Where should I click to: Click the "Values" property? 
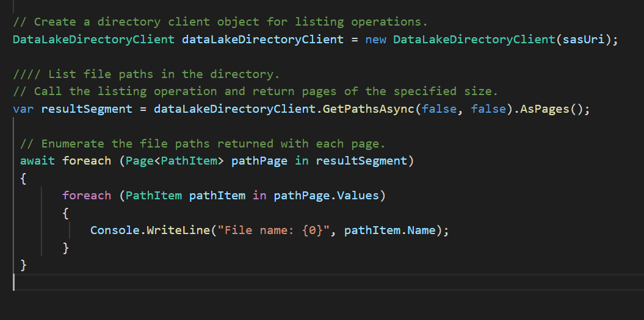click(x=365, y=196)
